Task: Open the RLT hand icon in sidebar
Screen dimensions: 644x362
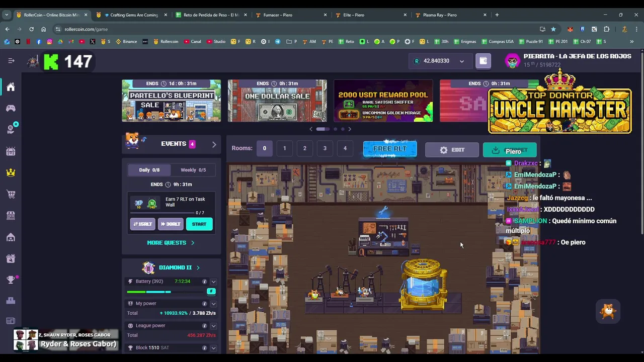Action: click(11, 130)
